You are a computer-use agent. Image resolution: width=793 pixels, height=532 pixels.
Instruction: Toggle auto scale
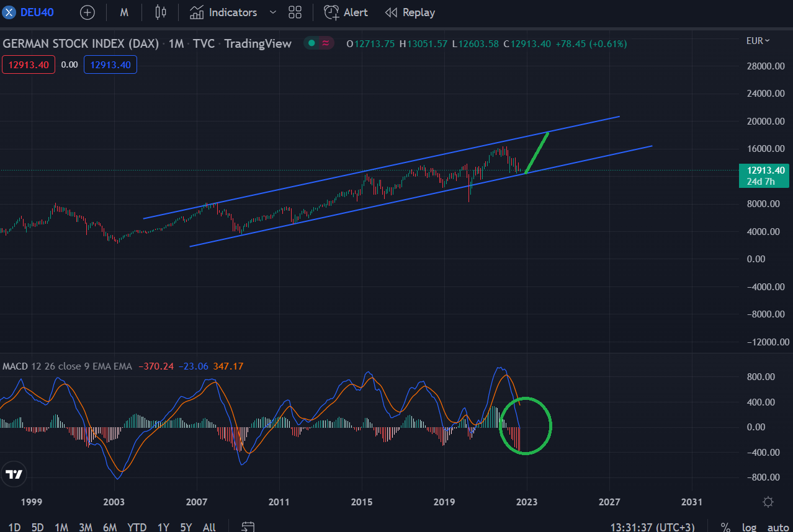click(x=778, y=527)
